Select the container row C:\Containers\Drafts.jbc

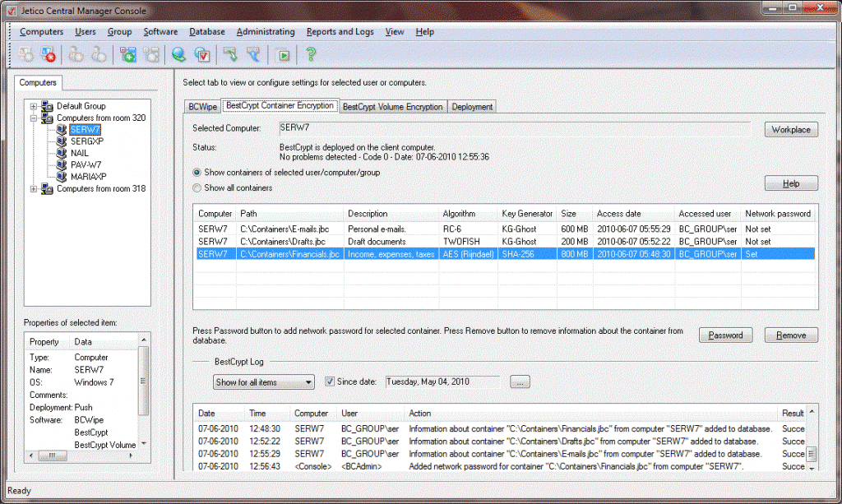pos(504,242)
